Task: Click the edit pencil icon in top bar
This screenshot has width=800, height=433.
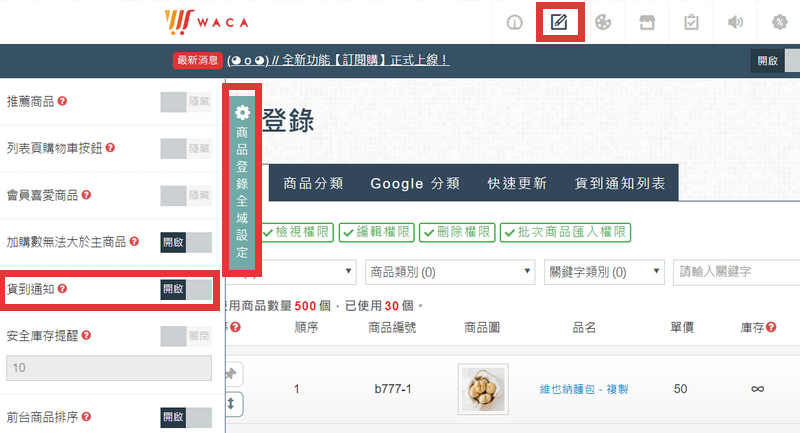Action: coord(560,22)
